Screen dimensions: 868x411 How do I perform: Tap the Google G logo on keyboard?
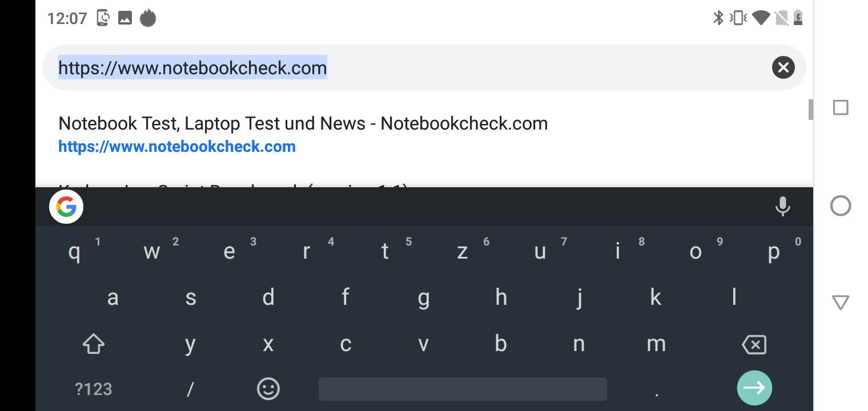(66, 207)
